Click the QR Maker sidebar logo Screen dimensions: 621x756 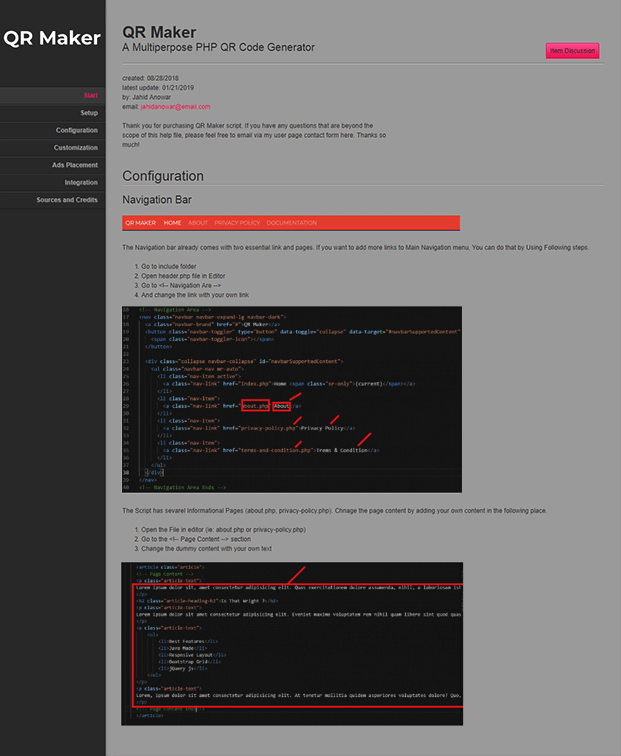pos(52,39)
